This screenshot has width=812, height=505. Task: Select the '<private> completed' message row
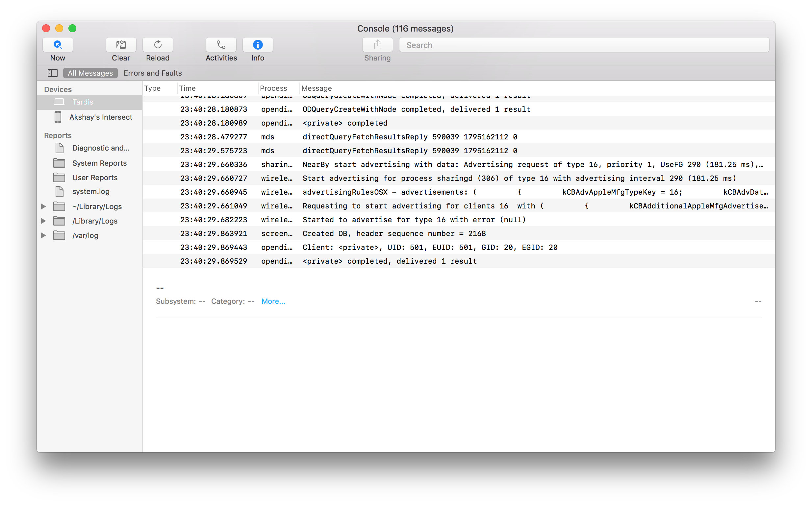[x=458, y=123]
